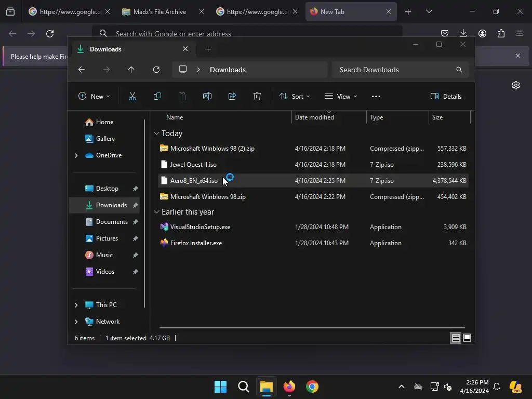Click the Firefox address bar field
532x399 pixels.
247,34
